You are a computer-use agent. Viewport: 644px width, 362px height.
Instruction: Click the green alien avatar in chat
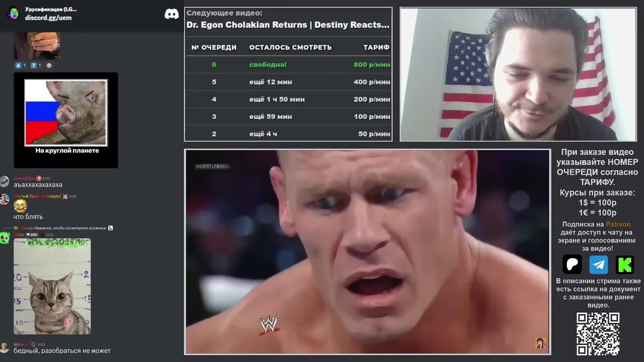pyautogui.click(x=5, y=237)
